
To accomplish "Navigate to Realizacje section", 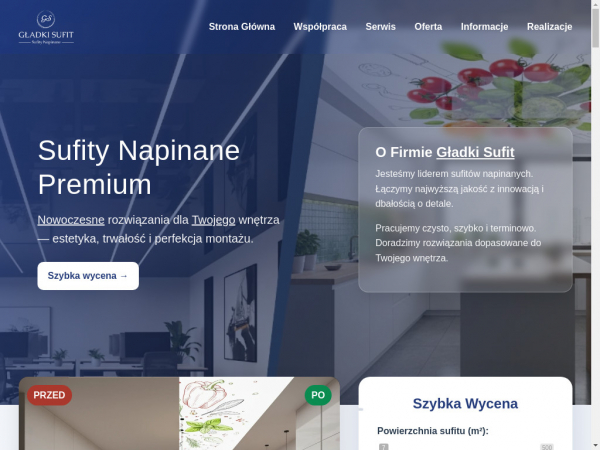I will [x=549, y=27].
